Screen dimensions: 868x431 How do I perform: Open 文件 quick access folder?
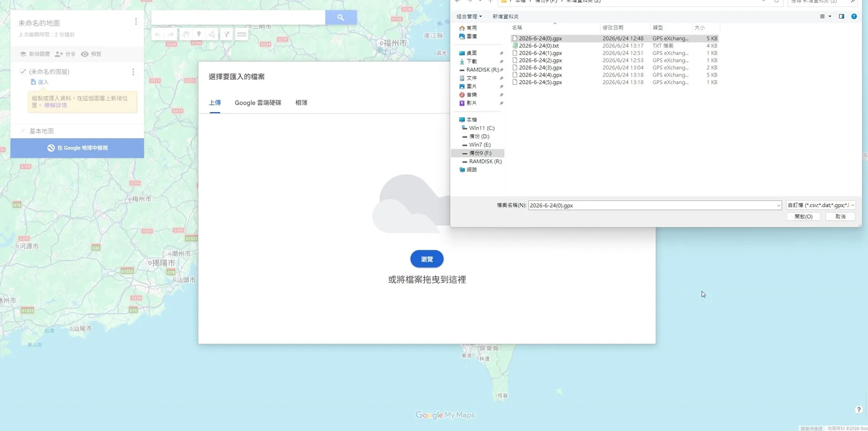(472, 78)
